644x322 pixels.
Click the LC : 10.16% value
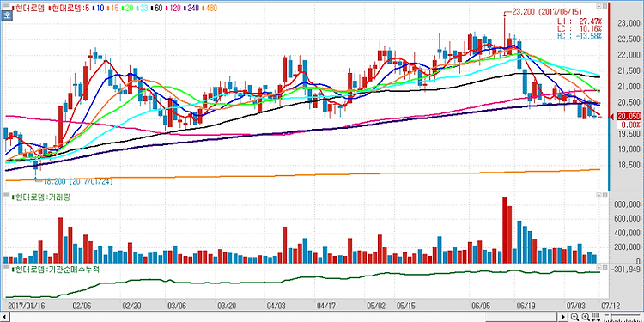580,28
